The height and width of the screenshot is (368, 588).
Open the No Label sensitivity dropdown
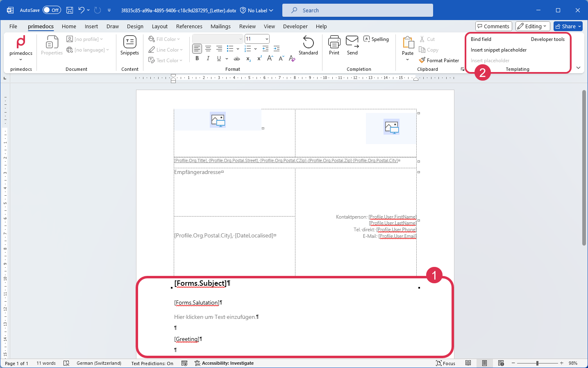tap(257, 10)
